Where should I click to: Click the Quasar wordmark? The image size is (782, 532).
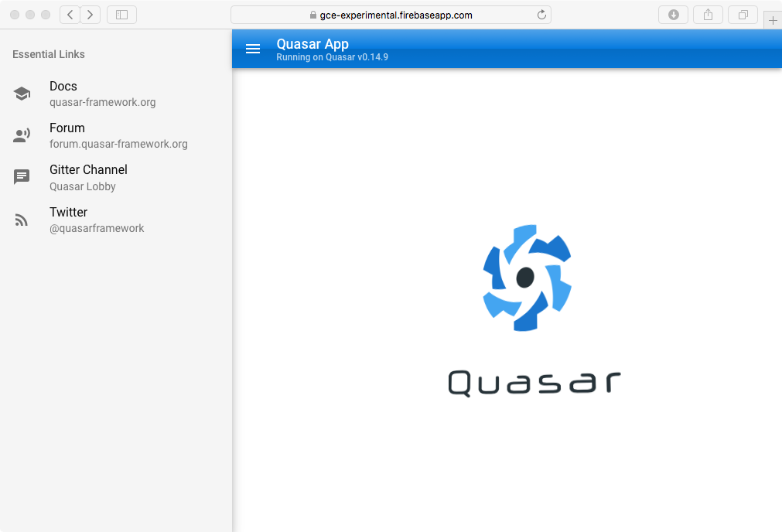pyautogui.click(x=534, y=383)
